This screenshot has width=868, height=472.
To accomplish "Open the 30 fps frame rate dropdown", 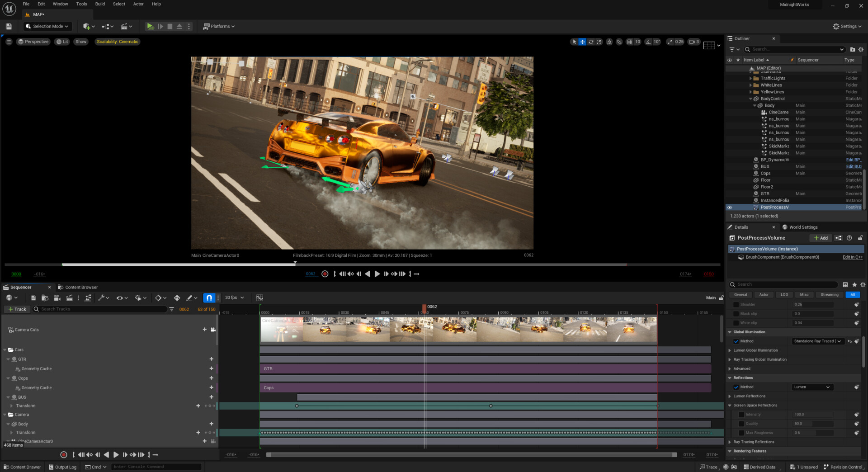I will [233, 297].
